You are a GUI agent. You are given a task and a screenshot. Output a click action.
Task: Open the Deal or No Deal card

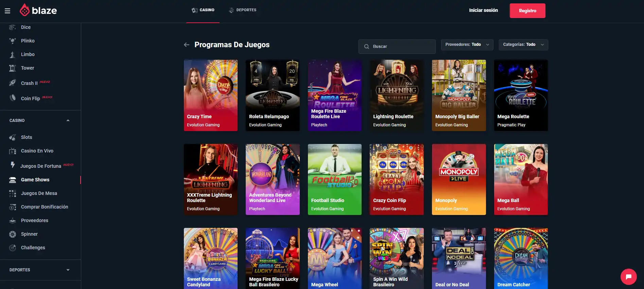click(x=459, y=258)
